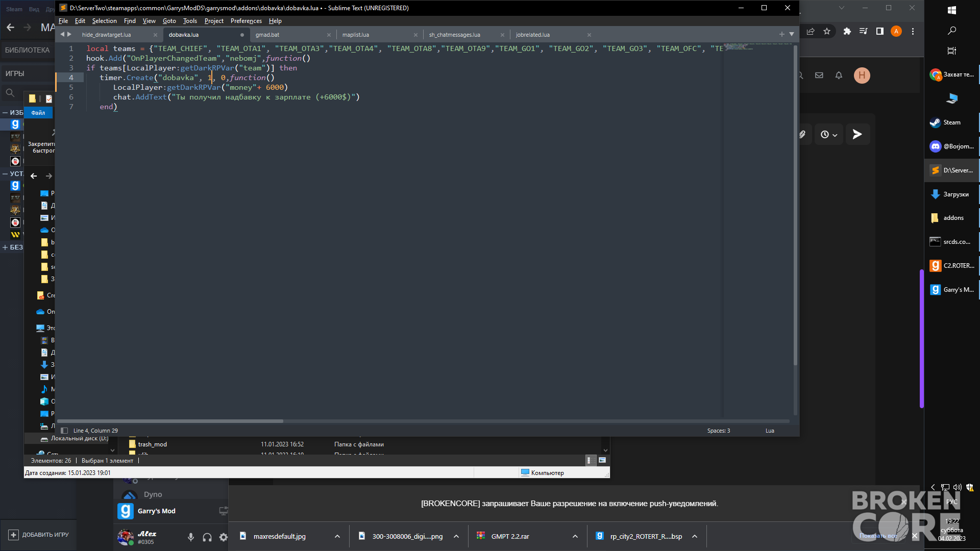This screenshot has height=551, width=980.
Task: Change indentation via Spaces: 3
Action: click(x=719, y=431)
